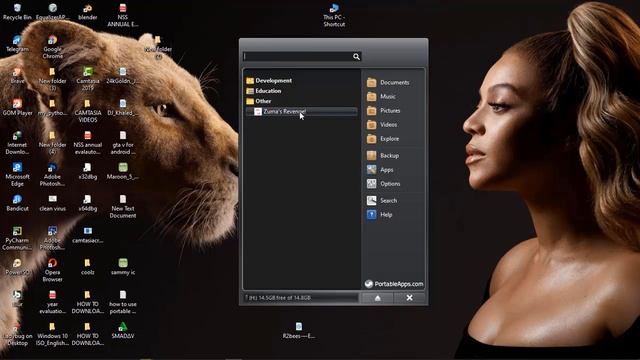Close the PortableApps menu with the X button
Image resolution: width=640 pixels, height=360 pixels.
409,298
